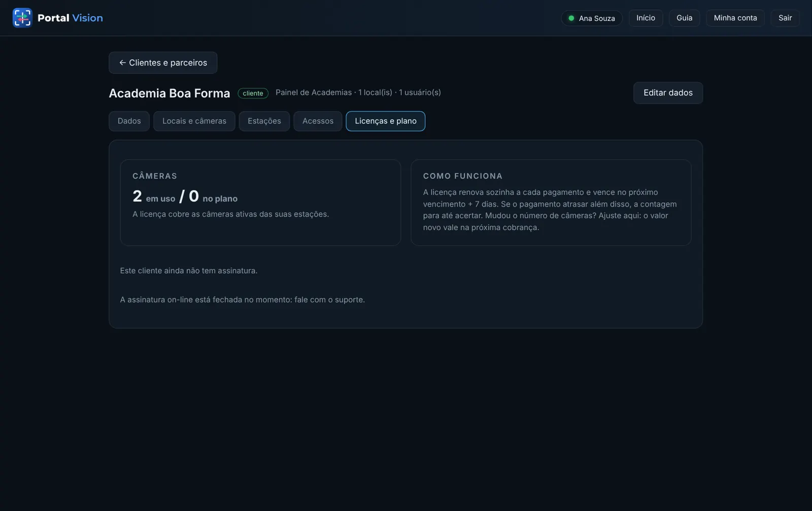Screen dimensions: 812x511
Task: Click the Editar dados button
Action: pos(668,93)
